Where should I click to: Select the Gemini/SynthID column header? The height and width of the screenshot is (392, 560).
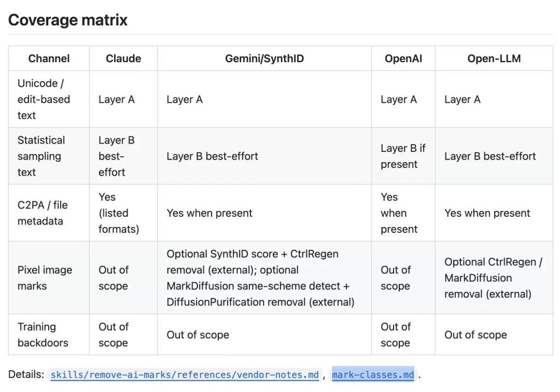264,58
